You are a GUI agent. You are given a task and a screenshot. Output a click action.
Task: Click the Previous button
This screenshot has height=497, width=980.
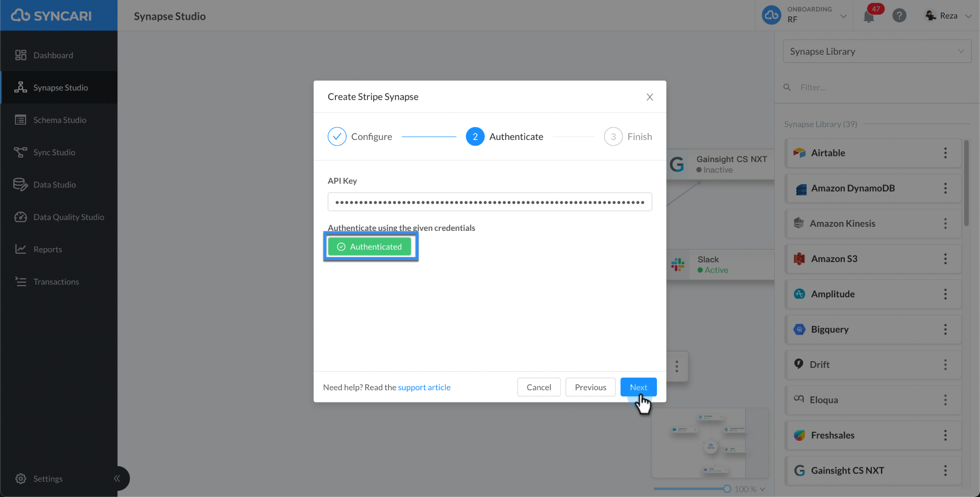[591, 387]
